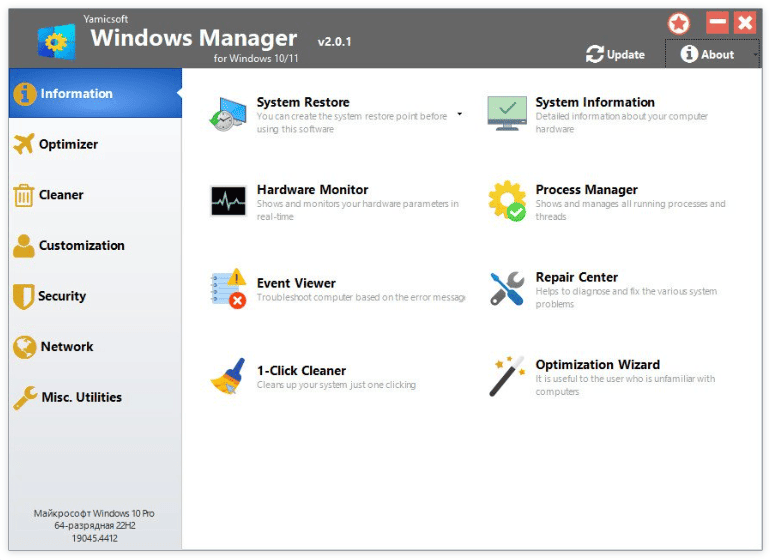Switch to the Misc. Utilities section
This screenshot has width=770, height=560.
pyautogui.click(x=95, y=397)
